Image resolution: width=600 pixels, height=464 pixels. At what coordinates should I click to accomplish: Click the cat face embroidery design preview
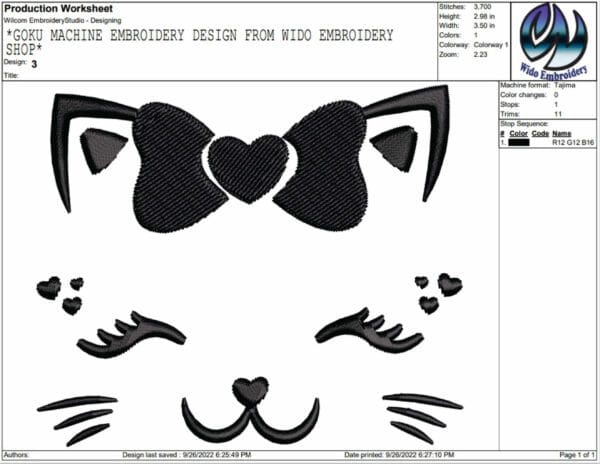pos(249,265)
